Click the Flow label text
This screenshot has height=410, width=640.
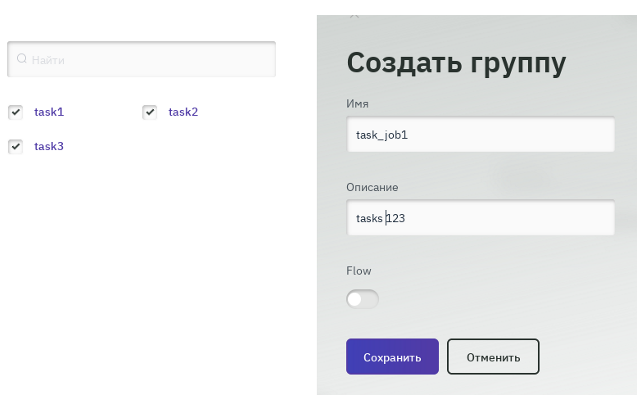358,271
